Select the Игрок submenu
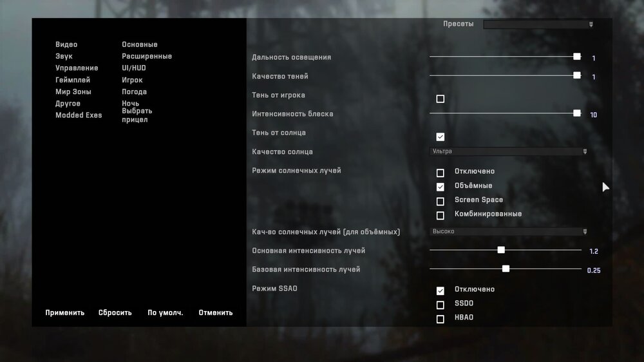Viewport: 644px width, 362px height. click(x=132, y=80)
